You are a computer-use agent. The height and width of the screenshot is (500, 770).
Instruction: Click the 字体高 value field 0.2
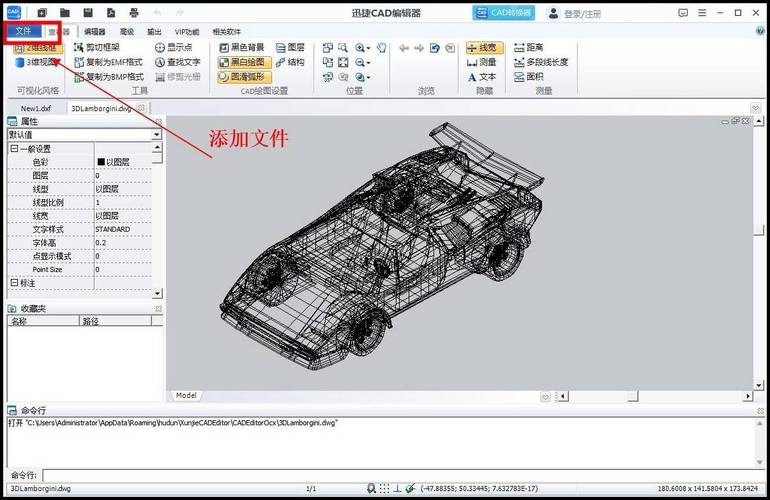tap(123, 243)
